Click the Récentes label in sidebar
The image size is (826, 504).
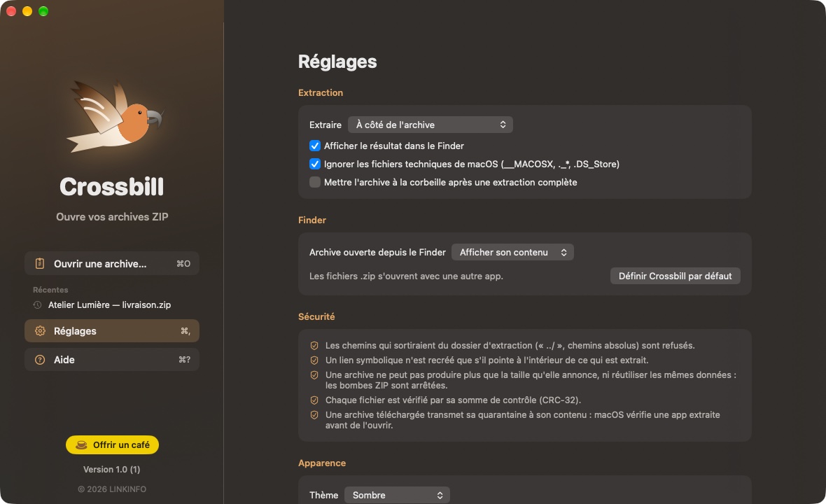[50, 290]
